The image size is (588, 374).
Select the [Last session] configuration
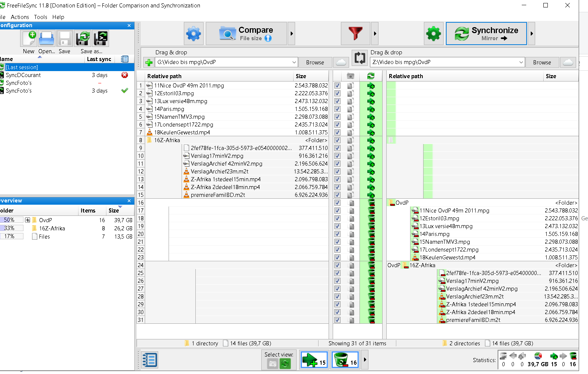[x=67, y=67]
